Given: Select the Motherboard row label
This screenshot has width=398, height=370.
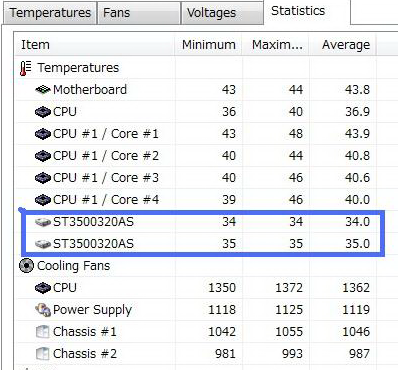Looking at the screenshot, I should [90, 89].
